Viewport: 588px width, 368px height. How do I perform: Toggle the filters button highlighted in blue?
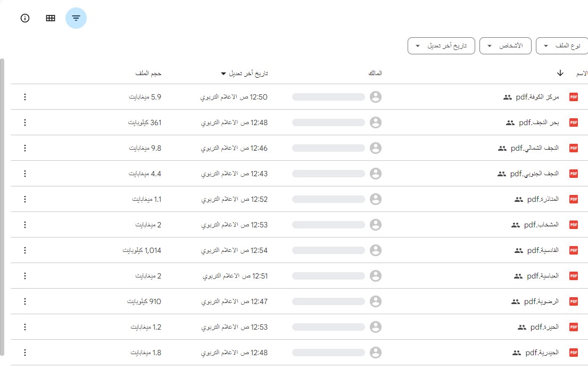point(76,18)
